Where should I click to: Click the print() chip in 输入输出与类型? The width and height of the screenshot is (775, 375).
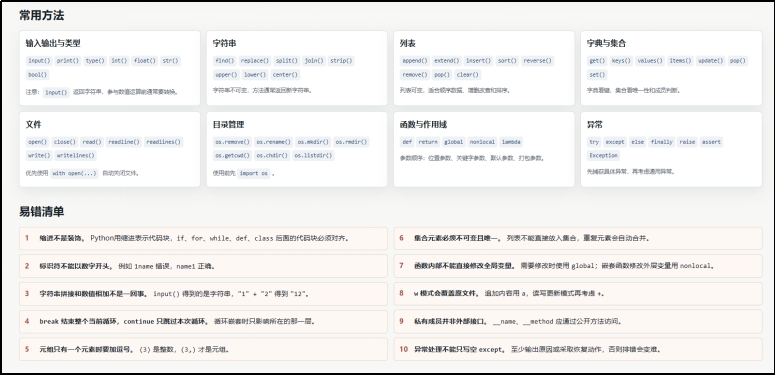coord(68,61)
